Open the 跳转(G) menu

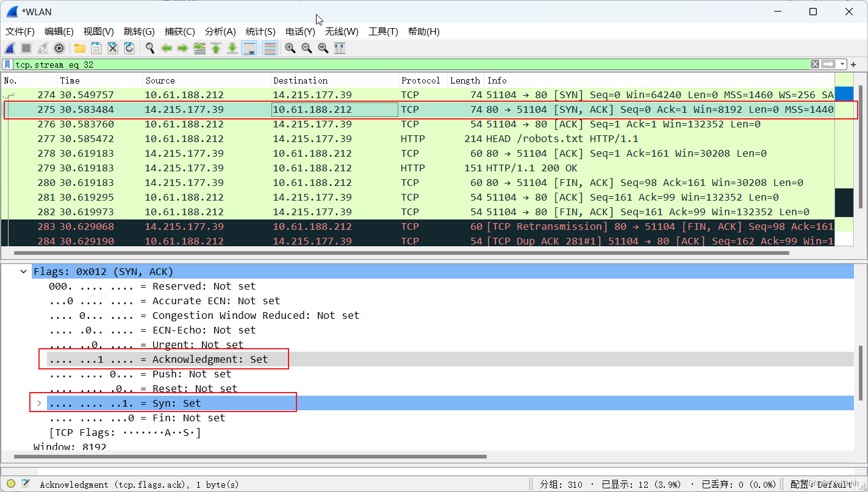pos(139,32)
